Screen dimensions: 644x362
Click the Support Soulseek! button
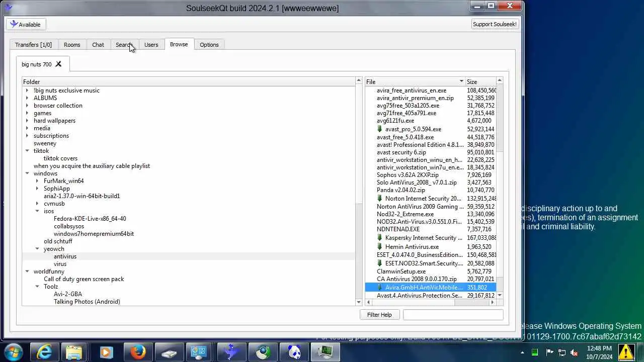(495, 24)
